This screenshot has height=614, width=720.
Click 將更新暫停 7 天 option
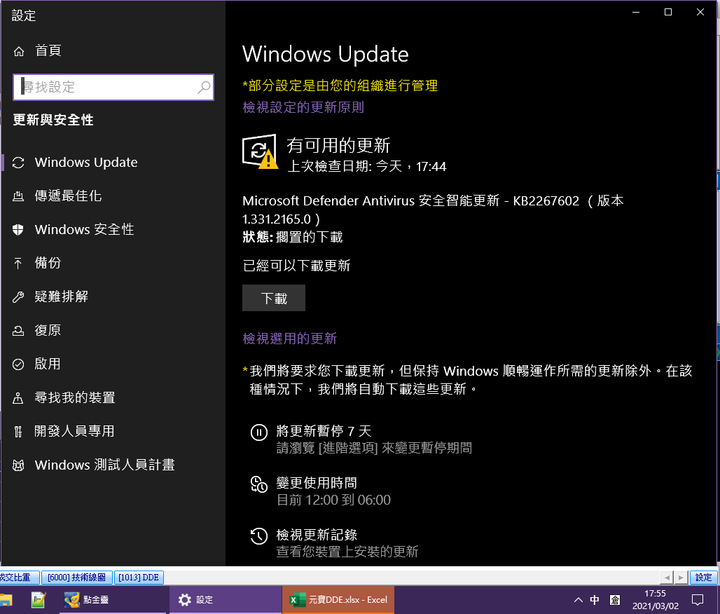pos(323,431)
